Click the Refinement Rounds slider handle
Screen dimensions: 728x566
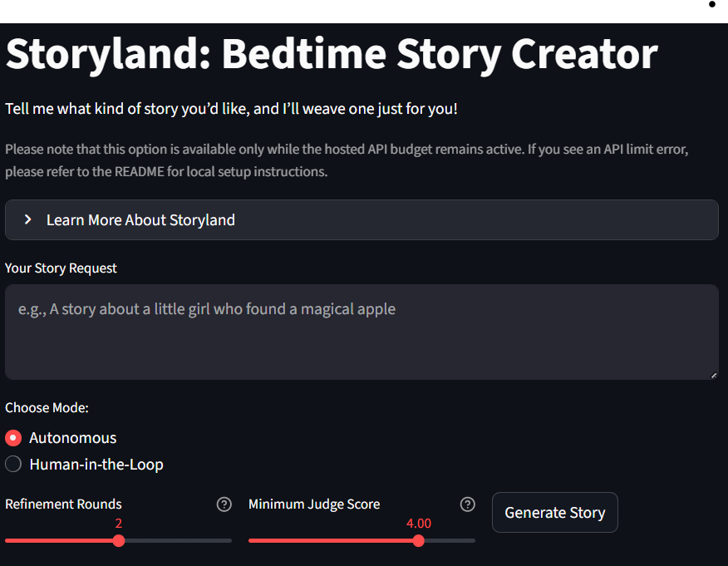click(119, 540)
